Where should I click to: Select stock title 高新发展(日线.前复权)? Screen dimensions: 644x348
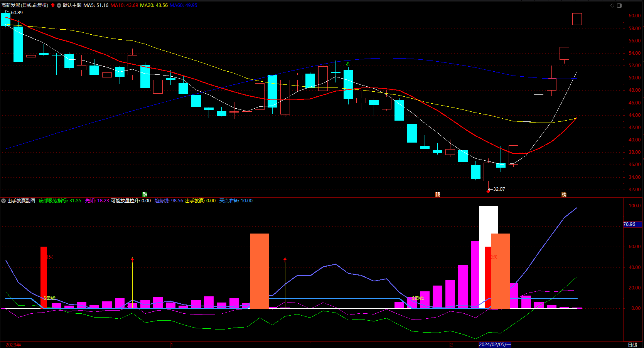tap(25, 5)
